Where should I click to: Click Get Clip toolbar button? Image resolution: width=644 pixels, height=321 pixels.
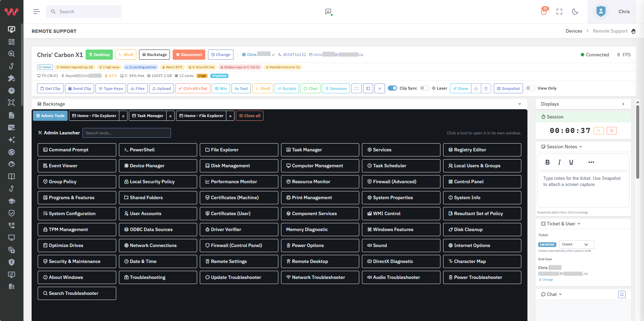[50, 89]
